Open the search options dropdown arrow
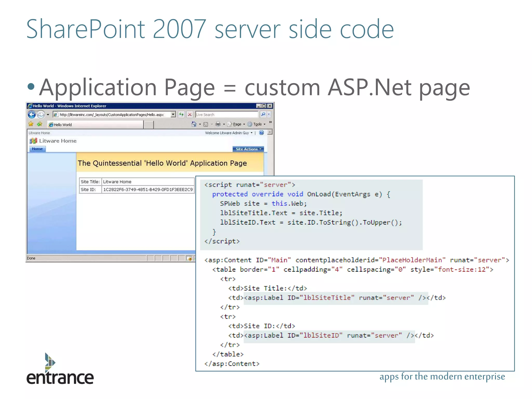 pos(269,115)
